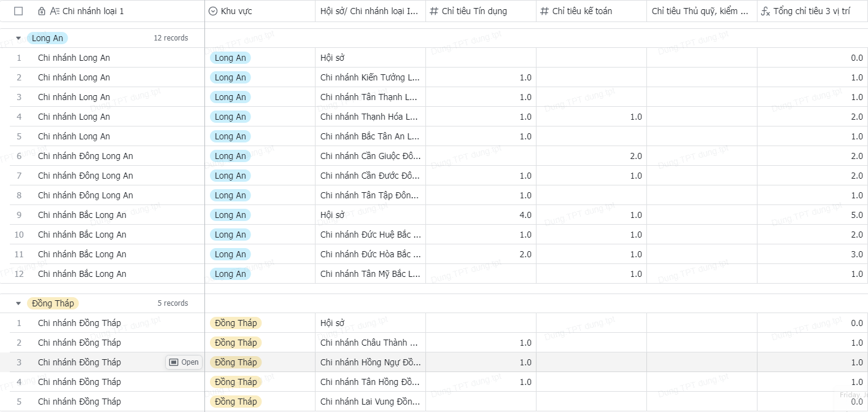Click the number icon for Chỉ tiêu kế toán
Viewport: 868px width, 412px height.
tap(544, 11)
